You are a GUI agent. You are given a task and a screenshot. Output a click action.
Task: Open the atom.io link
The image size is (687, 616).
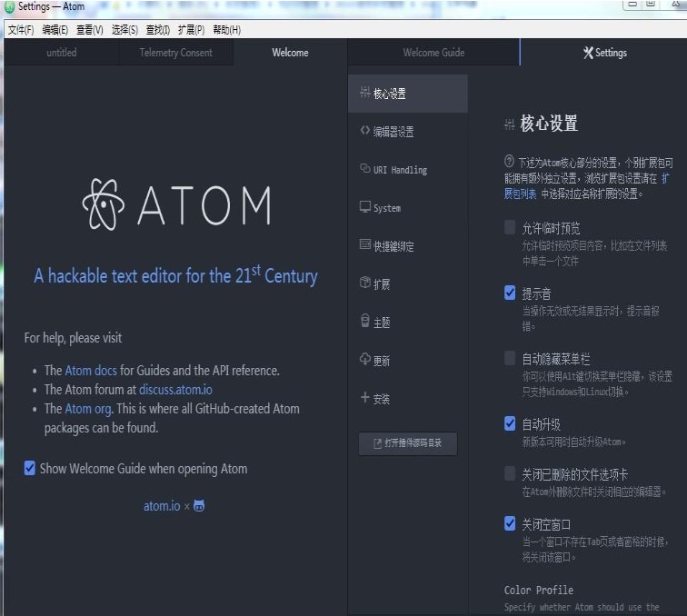click(162, 506)
